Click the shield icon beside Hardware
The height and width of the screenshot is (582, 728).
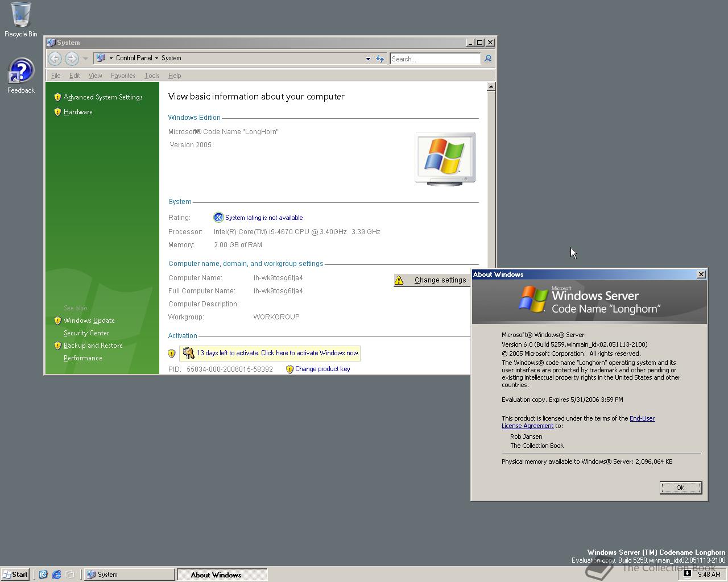click(57, 112)
